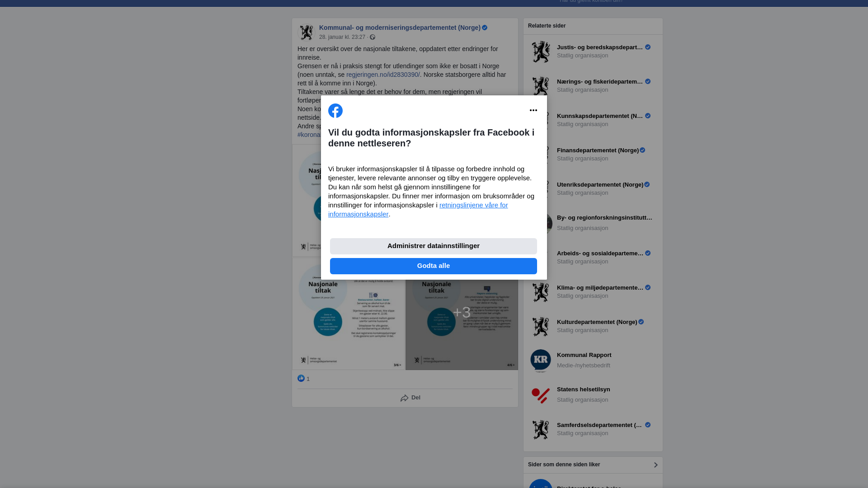Click the department avatar beside post header
The height and width of the screenshot is (488, 868).
coord(307,32)
